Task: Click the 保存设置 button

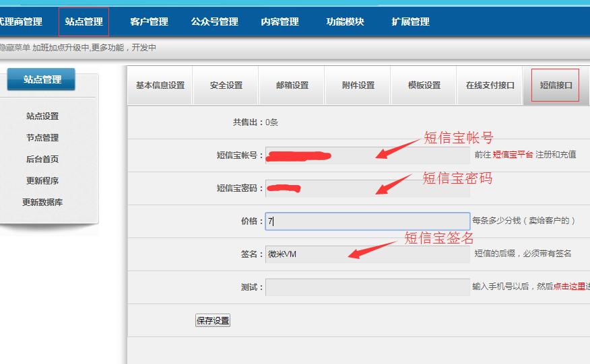Action: [x=213, y=321]
